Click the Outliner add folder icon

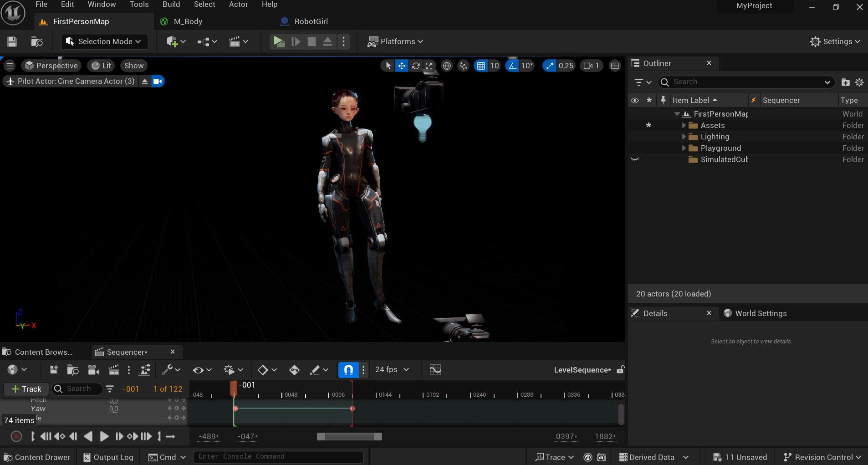point(845,82)
